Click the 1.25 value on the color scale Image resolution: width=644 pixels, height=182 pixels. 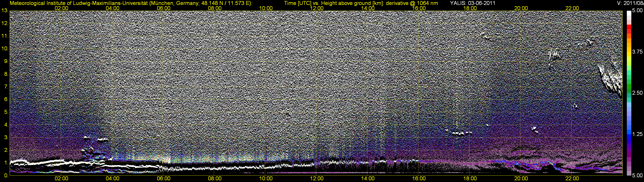tap(637, 134)
